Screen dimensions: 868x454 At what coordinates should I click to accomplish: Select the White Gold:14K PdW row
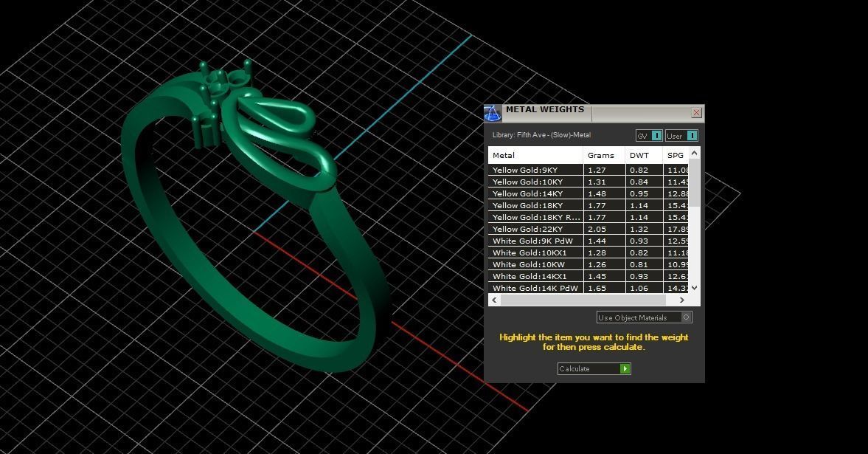(588, 288)
